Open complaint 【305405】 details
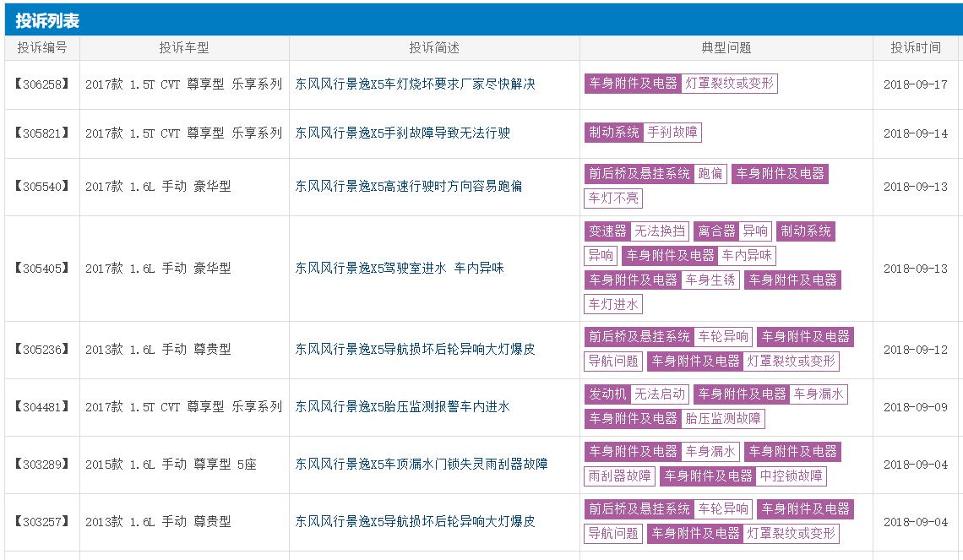The height and width of the screenshot is (560, 963). click(41, 267)
